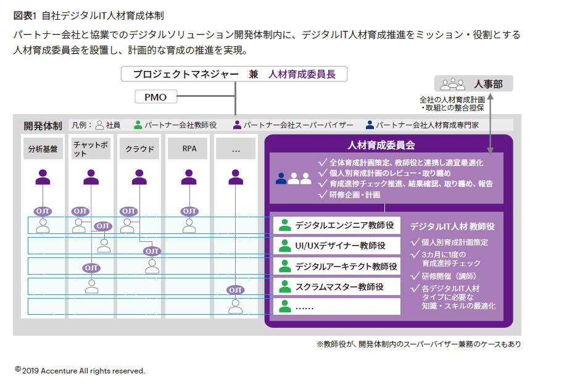Click the checkmark next to 個人別育成計画策定

tap(415, 242)
